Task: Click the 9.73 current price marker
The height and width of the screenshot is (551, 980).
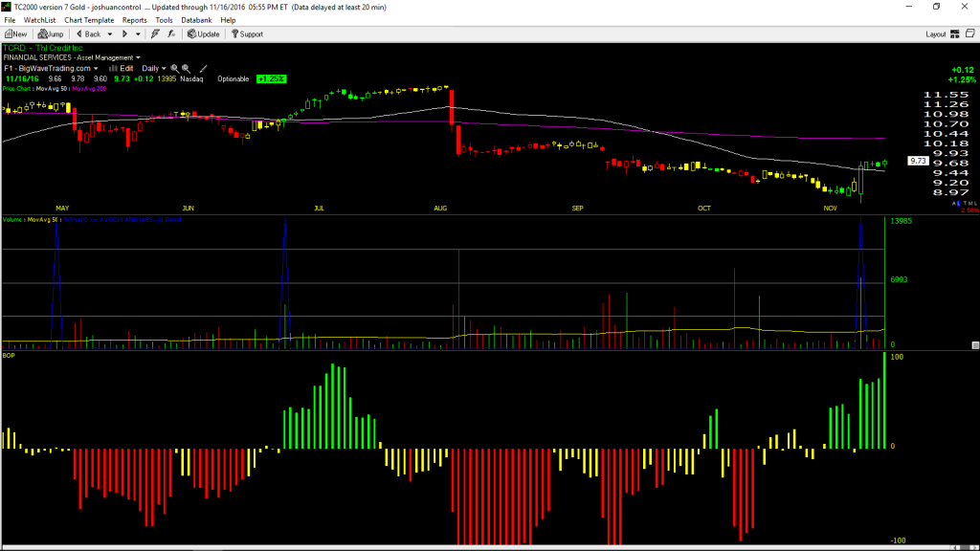Action: (918, 161)
